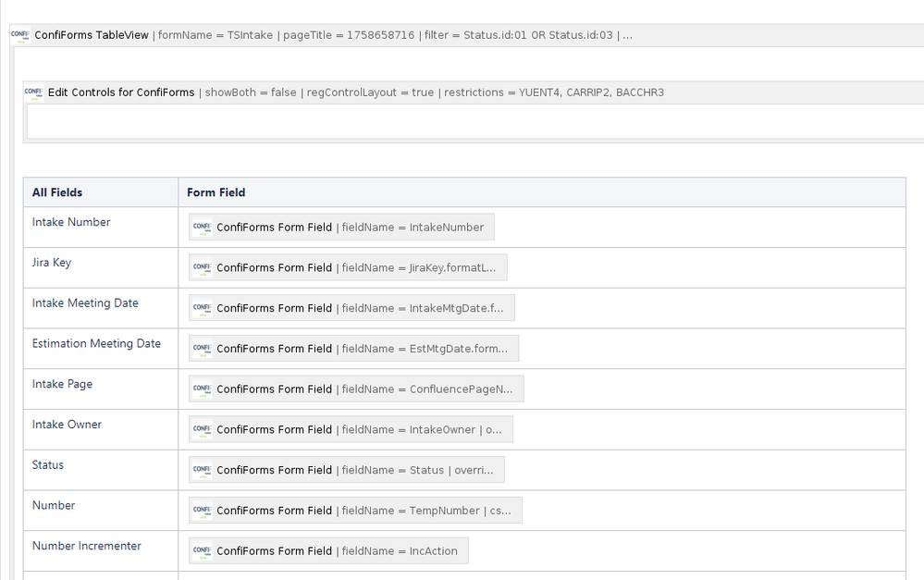Screen dimensions: 924x580
Task: Select the ConfiForms TableView macro header
Action: click(x=467, y=35)
